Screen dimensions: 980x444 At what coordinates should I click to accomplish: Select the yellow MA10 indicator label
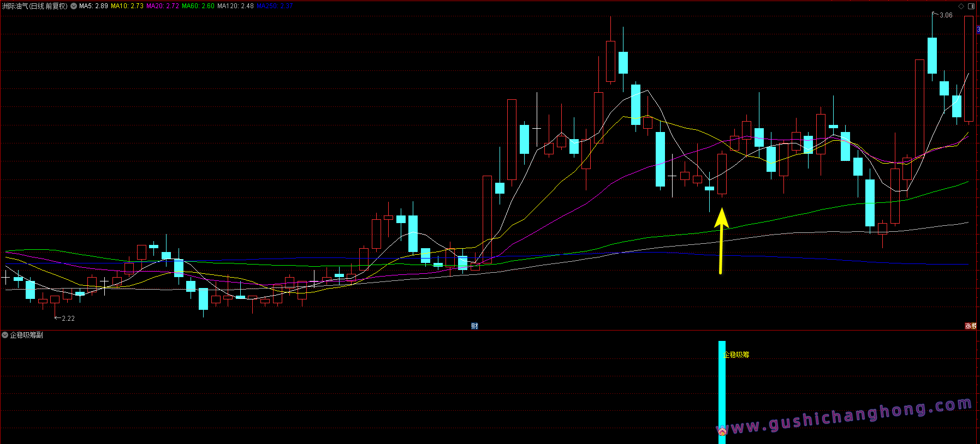tap(127, 7)
